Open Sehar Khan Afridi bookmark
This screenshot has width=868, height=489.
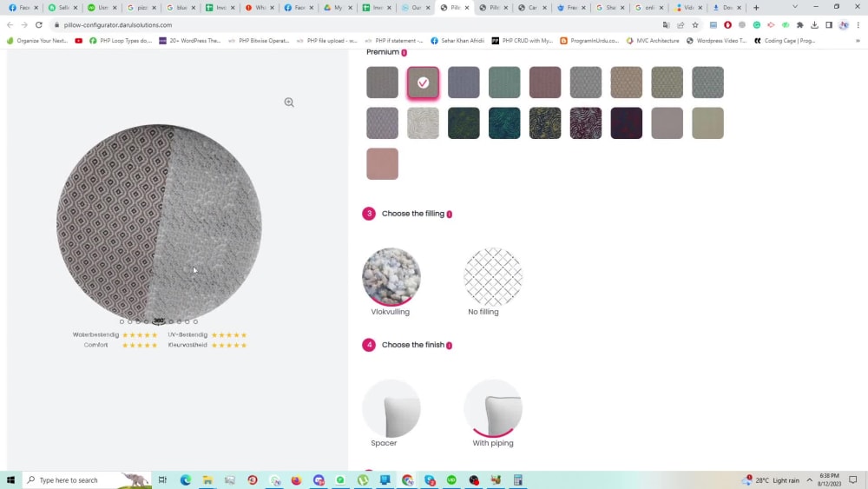[x=457, y=41]
